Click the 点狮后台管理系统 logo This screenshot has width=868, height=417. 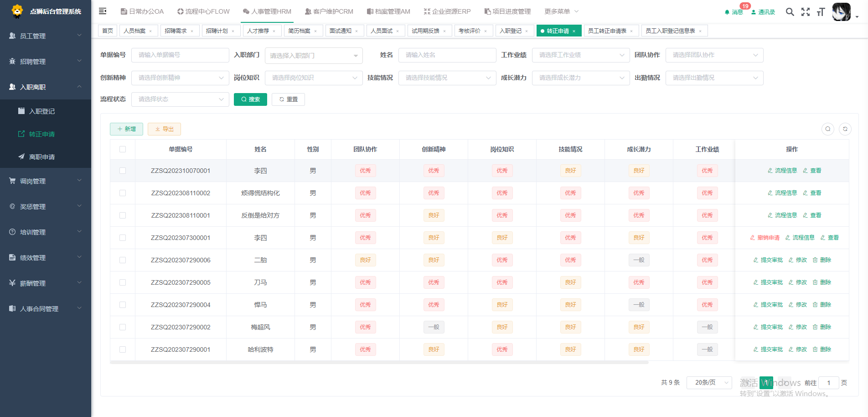point(46,11)
